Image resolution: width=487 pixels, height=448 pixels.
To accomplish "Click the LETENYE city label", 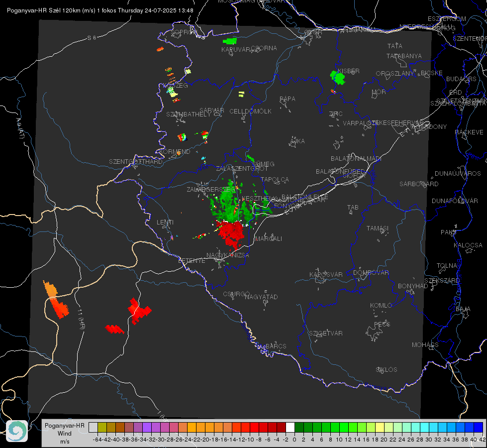I will tap(192, 260).
